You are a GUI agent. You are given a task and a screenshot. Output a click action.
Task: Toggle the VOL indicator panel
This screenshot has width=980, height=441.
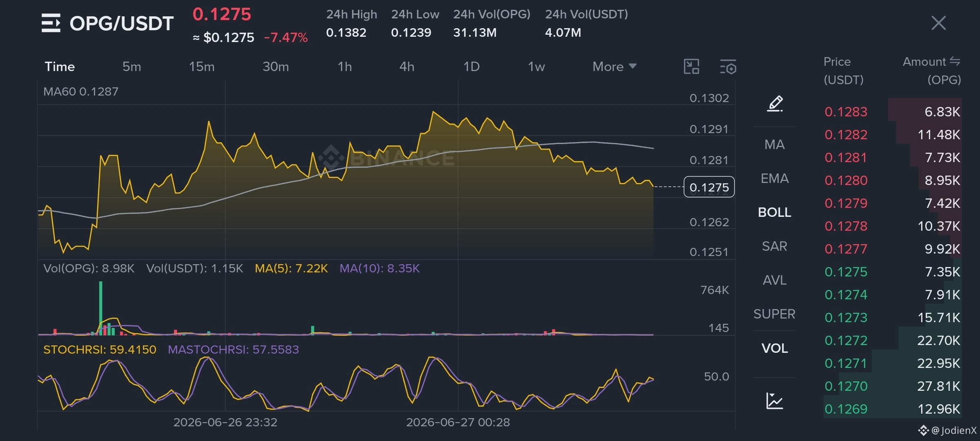click(775, 348)
